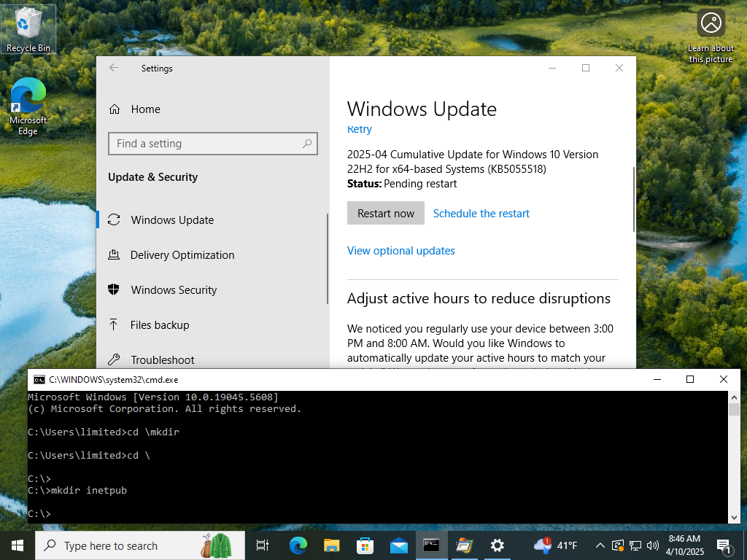This screenshot has height=560, width=747.
Task: Click the update status tray icon with orange dot
Action: [617, 545]
